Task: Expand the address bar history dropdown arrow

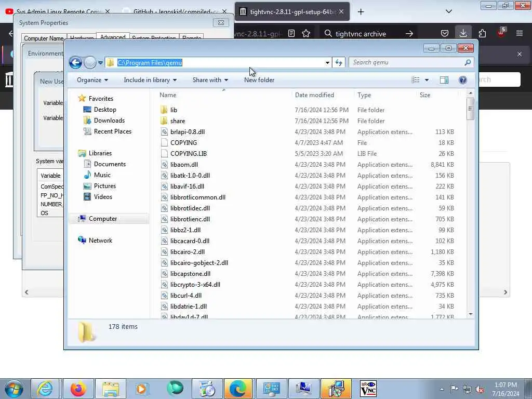Action: pos(327,63)
